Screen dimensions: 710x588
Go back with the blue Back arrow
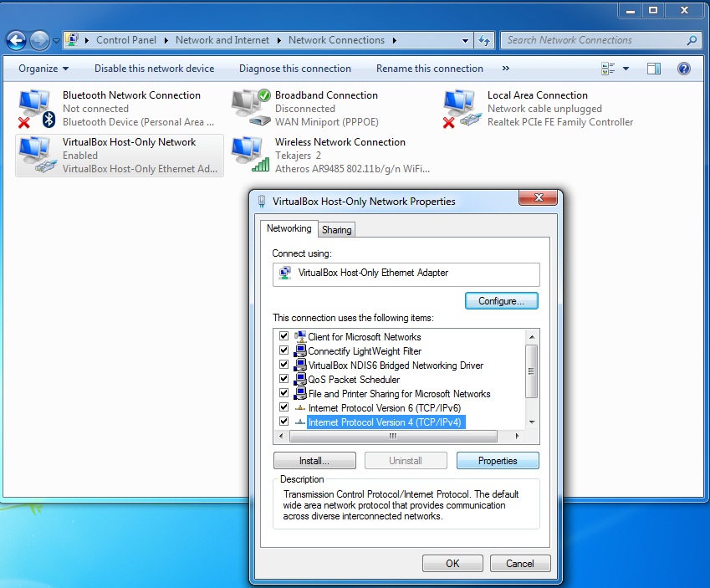pyautogui.click(x=16, y=41)
